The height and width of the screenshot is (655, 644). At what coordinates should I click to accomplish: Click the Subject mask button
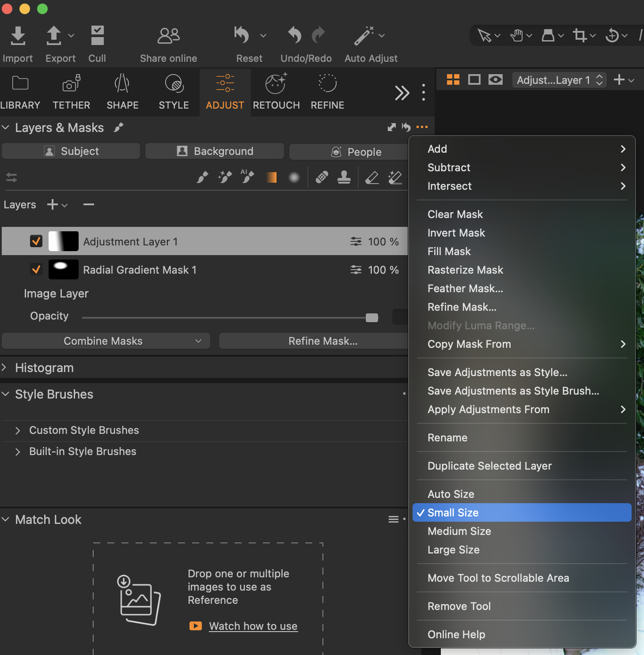pyautogui.click(x=71, y=151)
